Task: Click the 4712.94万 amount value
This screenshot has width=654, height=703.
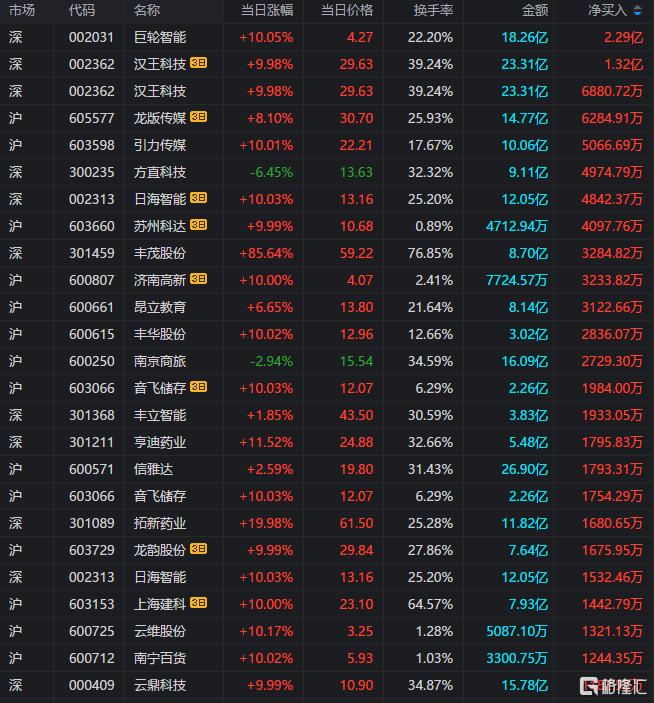Action: pos(517,226)
